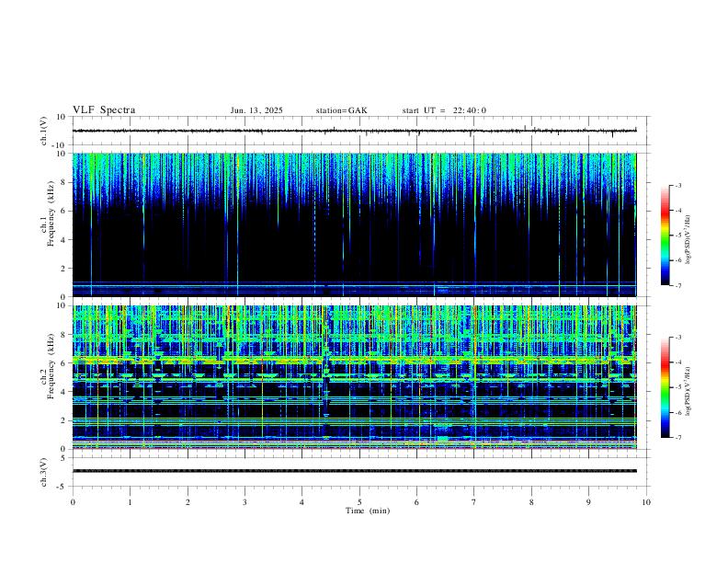Click the ch.1 spectrogram panel
Screen dimensions: 728x563
[x=354, y=224]
